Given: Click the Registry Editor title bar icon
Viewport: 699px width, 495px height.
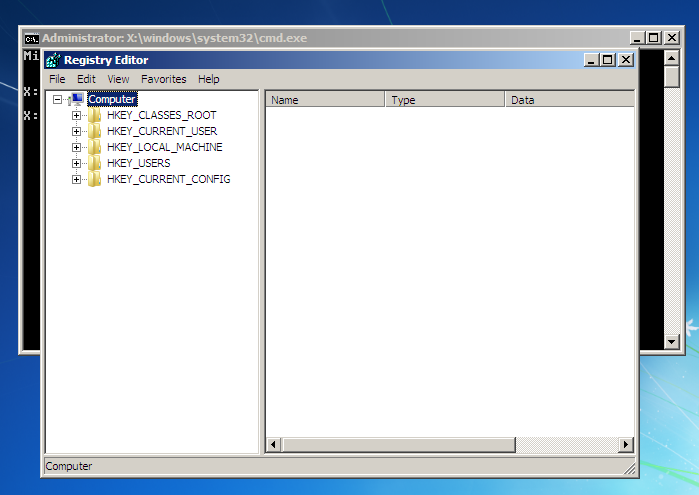Looking at the screenshot, I should coord(54,60).
